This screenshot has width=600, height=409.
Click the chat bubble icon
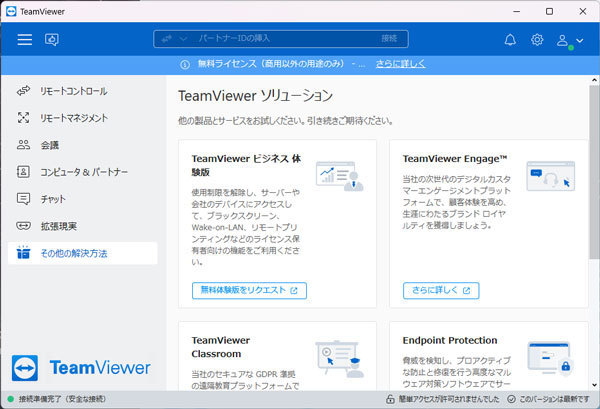(23, 199)
